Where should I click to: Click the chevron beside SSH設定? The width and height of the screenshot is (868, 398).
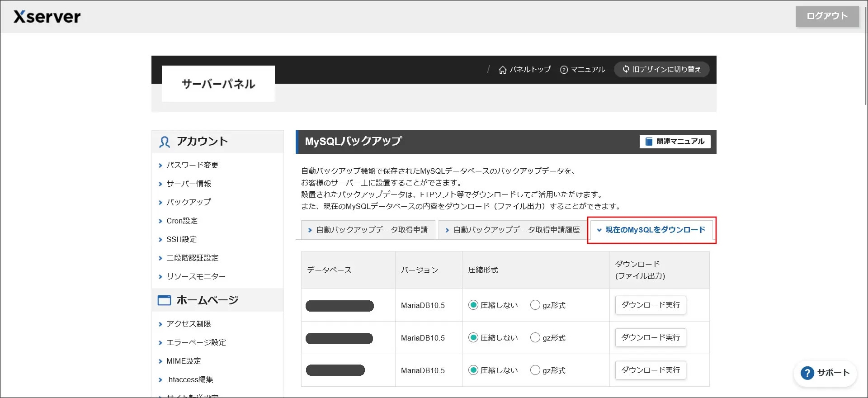click(160, 240)
